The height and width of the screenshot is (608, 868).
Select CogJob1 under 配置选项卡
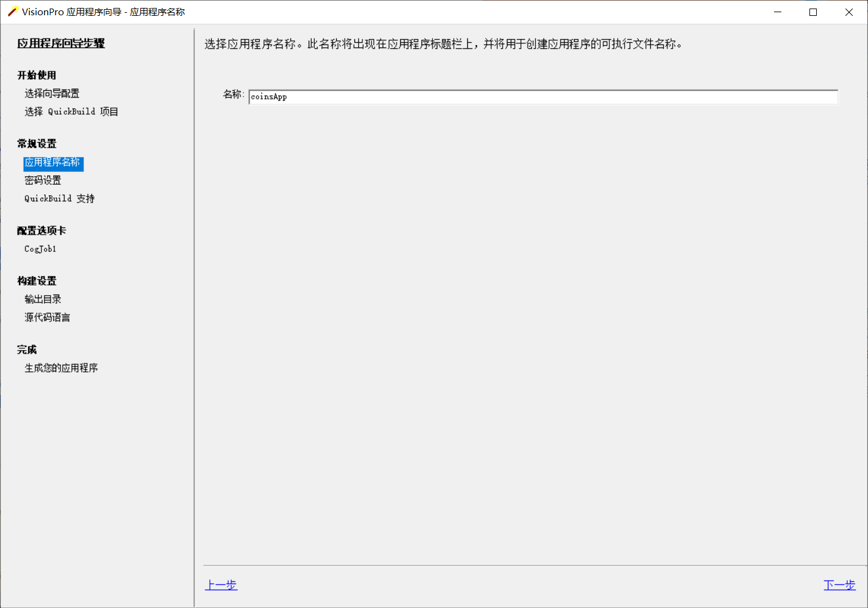40,248
